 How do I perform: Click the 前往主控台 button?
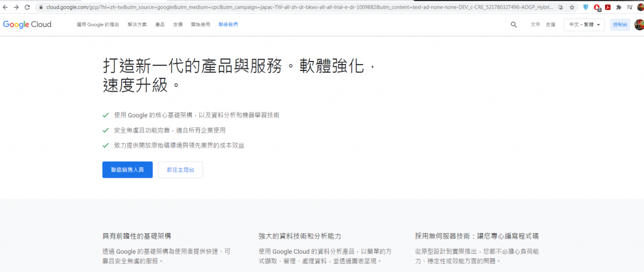click(x=180, y=170)
